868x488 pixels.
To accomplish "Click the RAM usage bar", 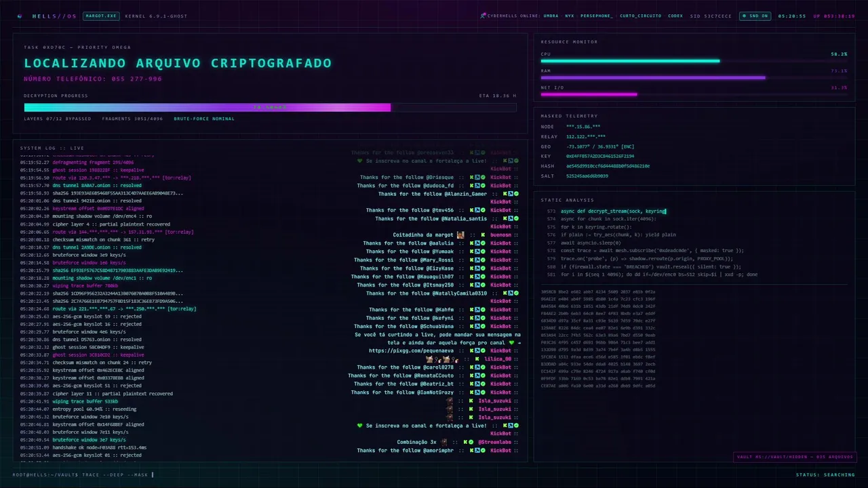I will click(694, 77).
